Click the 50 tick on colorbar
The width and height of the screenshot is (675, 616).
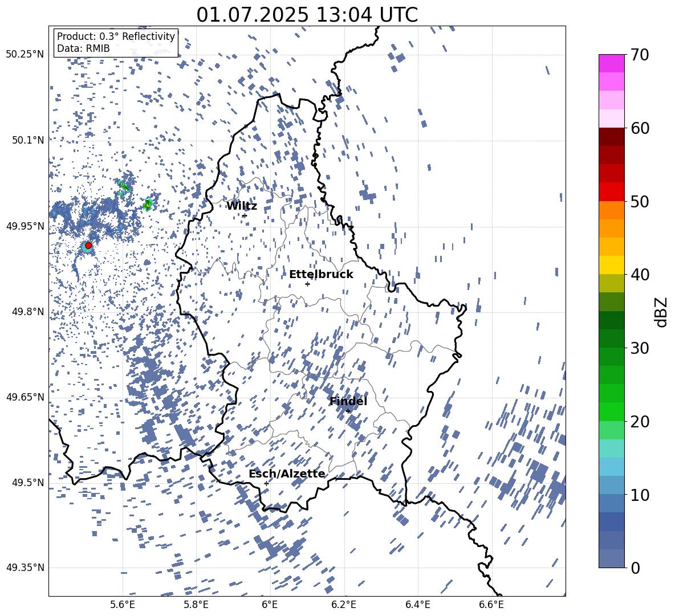tap(640, 201)
